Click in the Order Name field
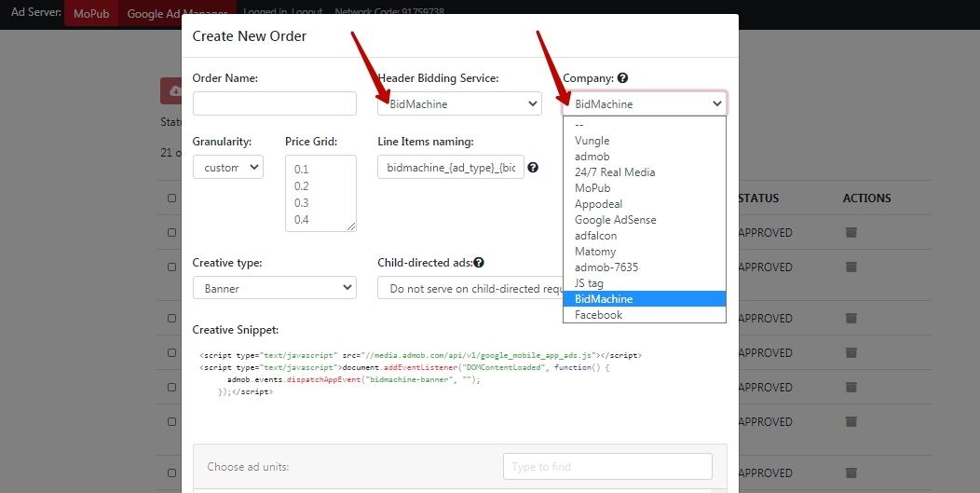The image size is (980, 493). [x=275, y=103]
